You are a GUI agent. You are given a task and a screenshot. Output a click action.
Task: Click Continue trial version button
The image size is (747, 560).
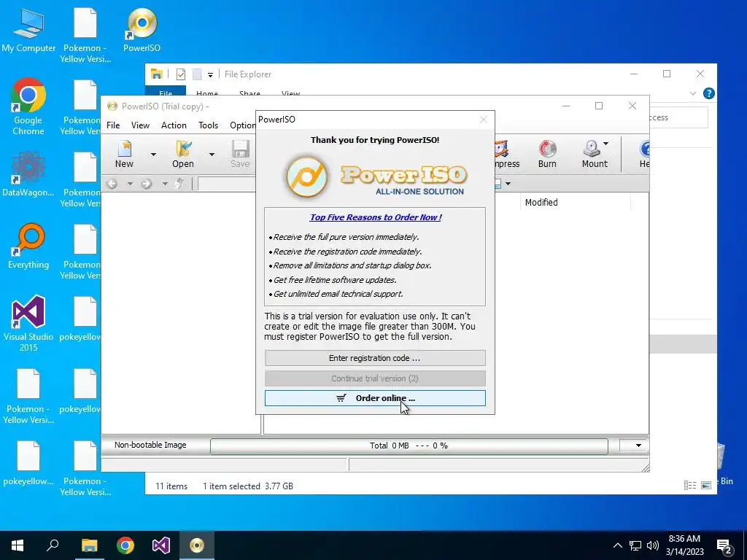pos(375,378)
